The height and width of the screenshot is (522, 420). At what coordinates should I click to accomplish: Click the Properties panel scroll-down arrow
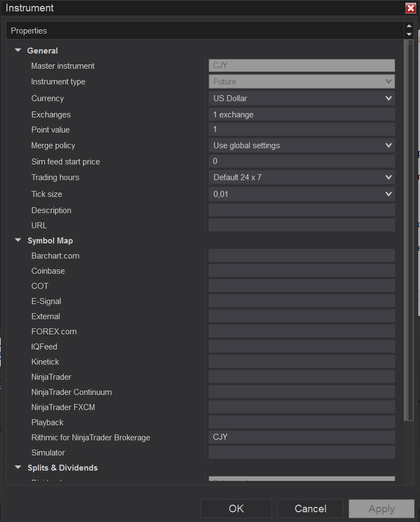pyautogui.click(x=409, y=35)
